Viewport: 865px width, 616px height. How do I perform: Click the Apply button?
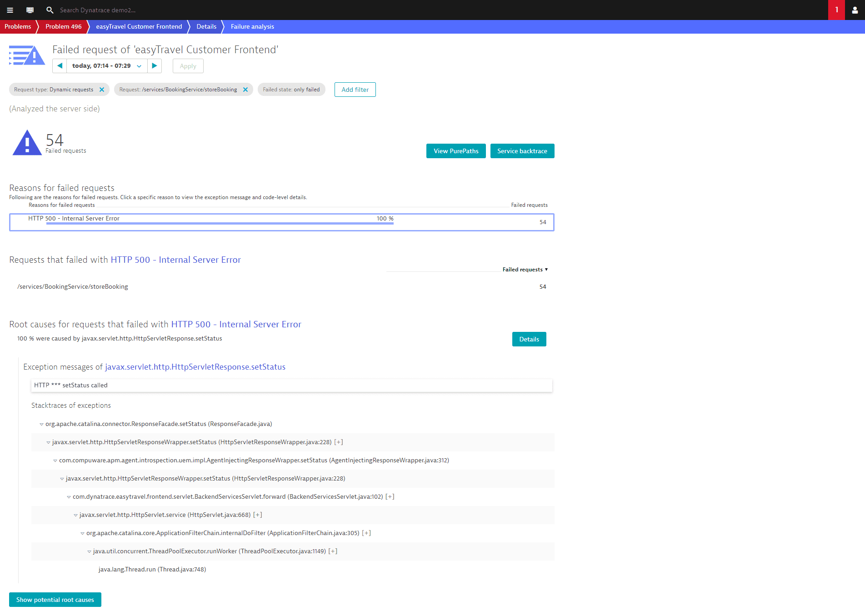(188, 66)
